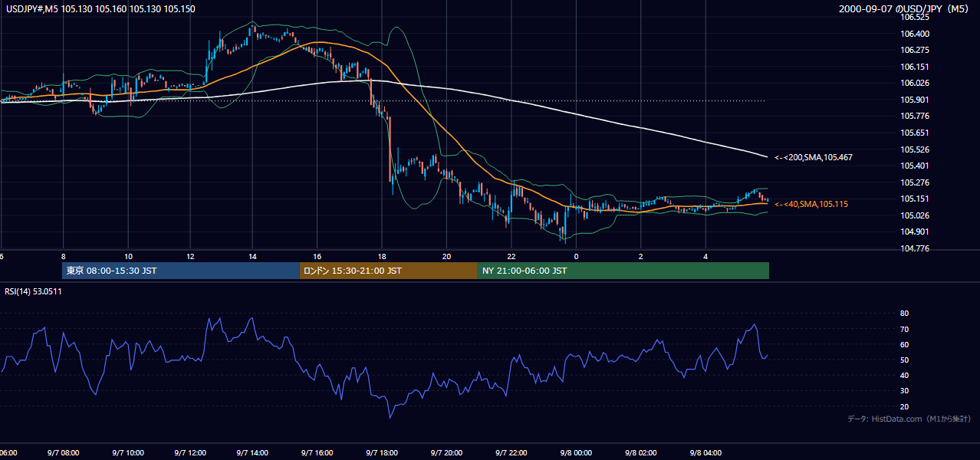The image size is (980, 460).
Task: Select the 9/7 12:00 bottom time label
Action: pyautogui.click(x=191, y=453)
